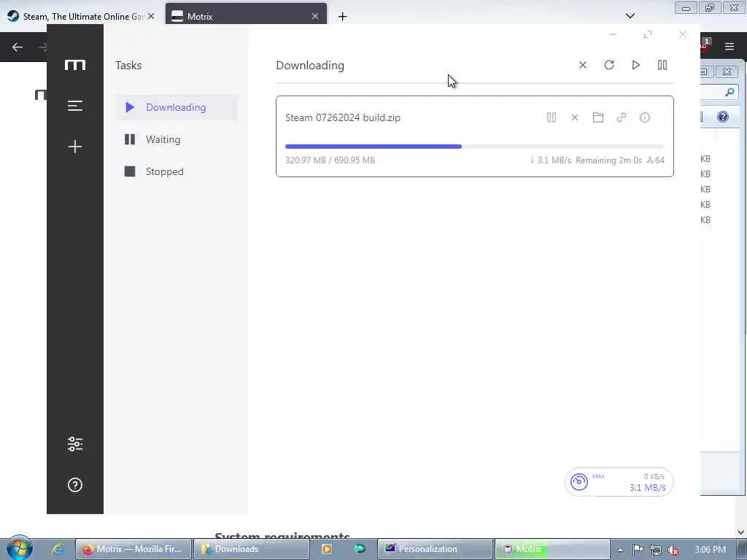Show Steam build.zip in folder

tap(598, 117)
